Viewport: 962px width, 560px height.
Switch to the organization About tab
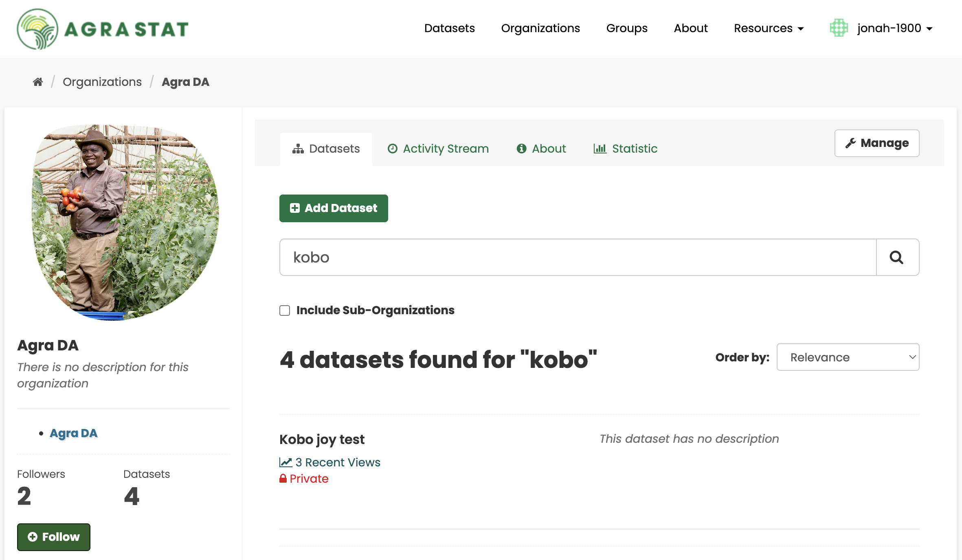tap(541, 149)
